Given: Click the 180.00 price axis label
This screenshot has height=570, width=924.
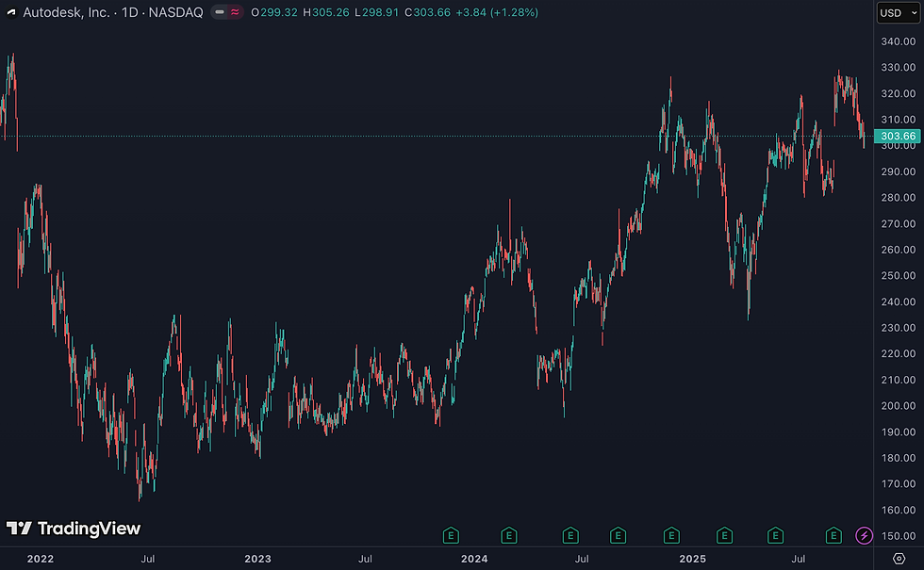Looking at the screenshot, I should pos(898,458).
